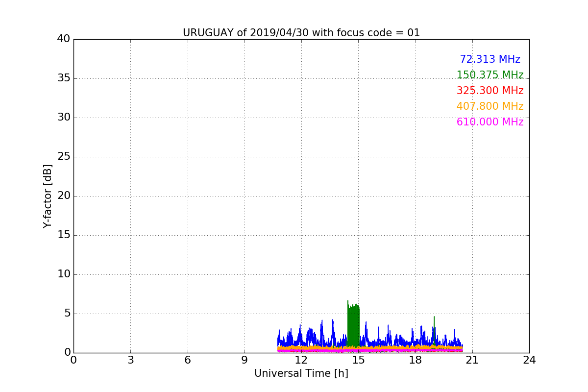
Task: Click the x-axis tick label 24
Action: [529, 360]
